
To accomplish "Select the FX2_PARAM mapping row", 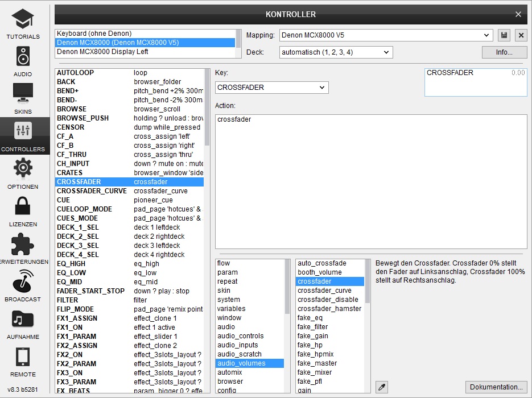I will (129, 364).
